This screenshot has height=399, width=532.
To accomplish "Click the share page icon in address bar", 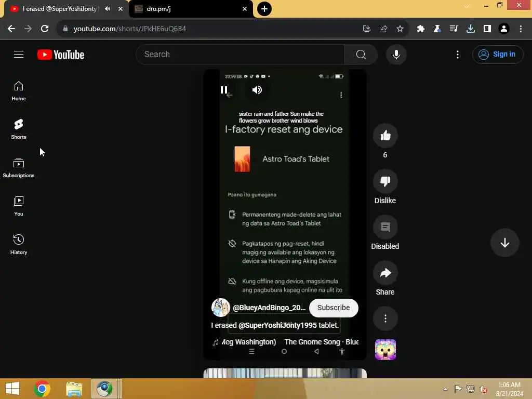I will coord(383,29).
